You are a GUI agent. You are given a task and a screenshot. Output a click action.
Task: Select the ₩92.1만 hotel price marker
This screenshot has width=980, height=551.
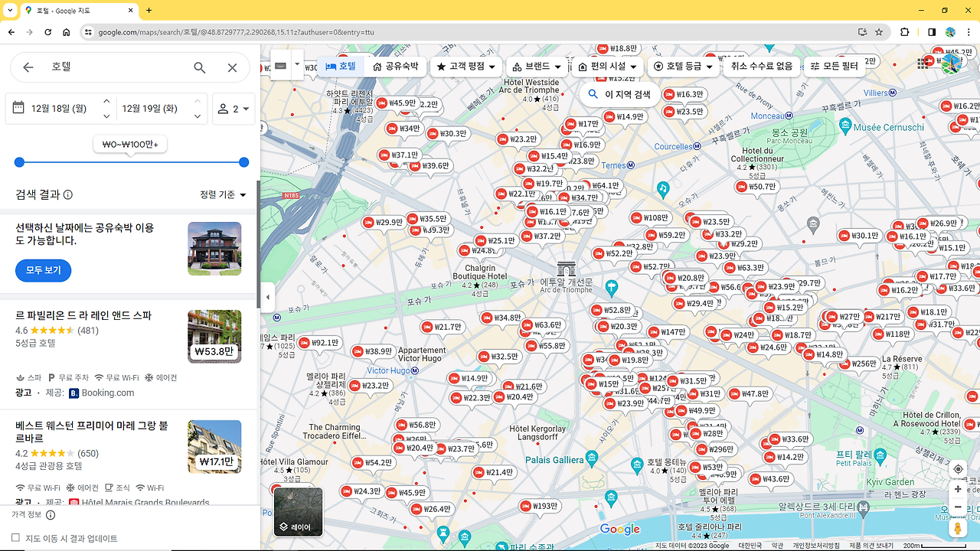[x=318, y=343]
